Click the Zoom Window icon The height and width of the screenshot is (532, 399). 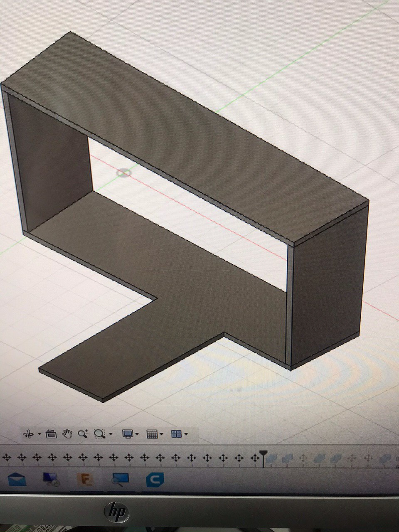pos(100,434)
